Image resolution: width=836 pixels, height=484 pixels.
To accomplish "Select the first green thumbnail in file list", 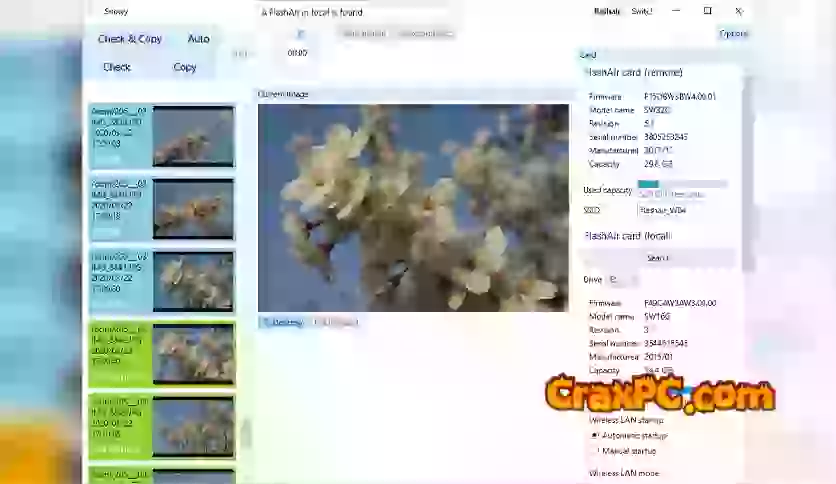I will pyautogui.click(x=162, y=354).
